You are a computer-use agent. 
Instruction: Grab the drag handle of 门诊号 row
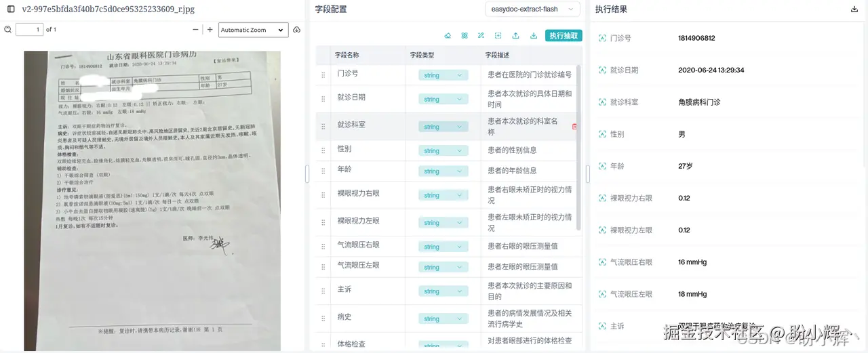(x=323, y=75)
